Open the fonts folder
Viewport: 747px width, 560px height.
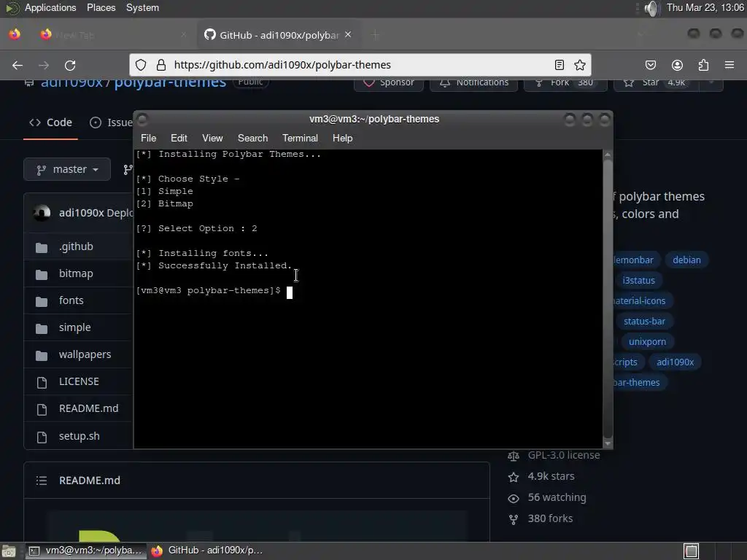[71, 300]
